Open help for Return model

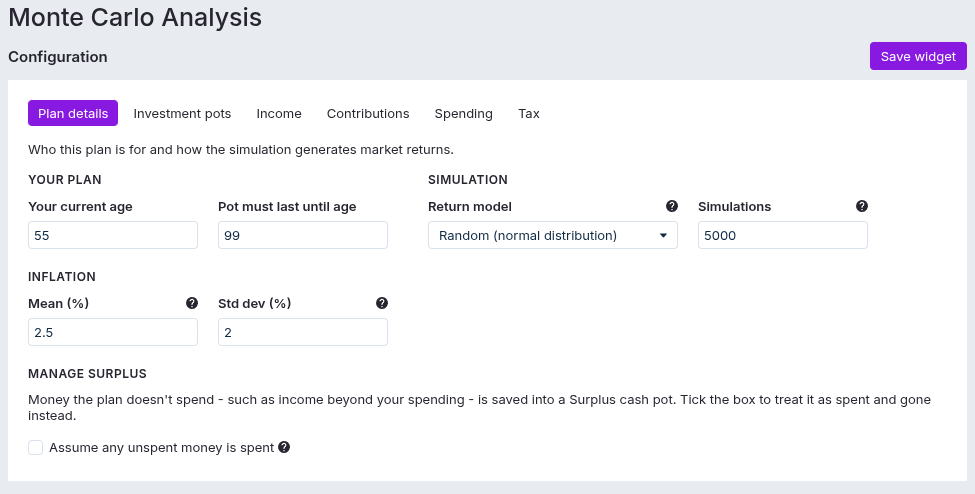(x=672, y=206)
